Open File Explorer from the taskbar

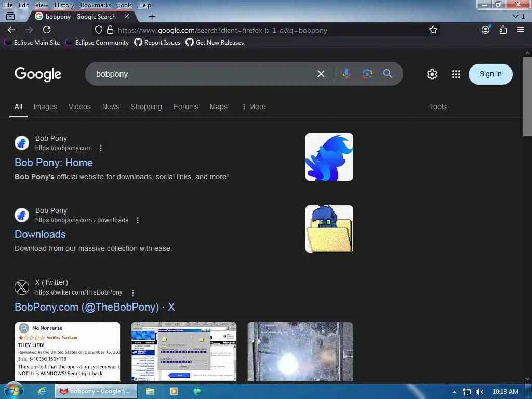coord(150,391)
